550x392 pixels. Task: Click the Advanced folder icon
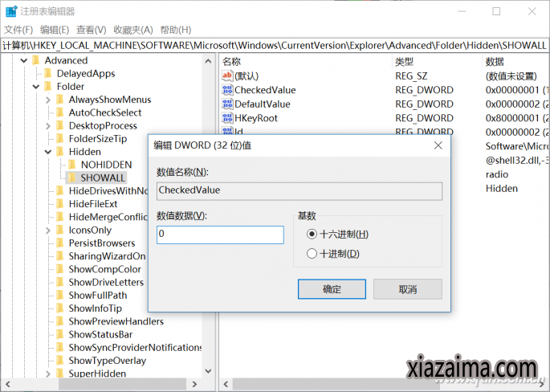[x=36, y=60]
